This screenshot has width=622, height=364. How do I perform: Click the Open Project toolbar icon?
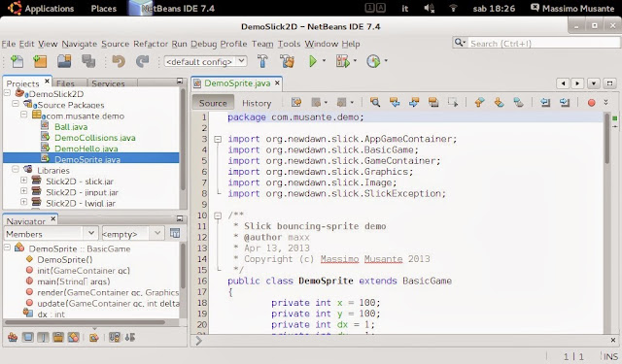coord(64,61)
